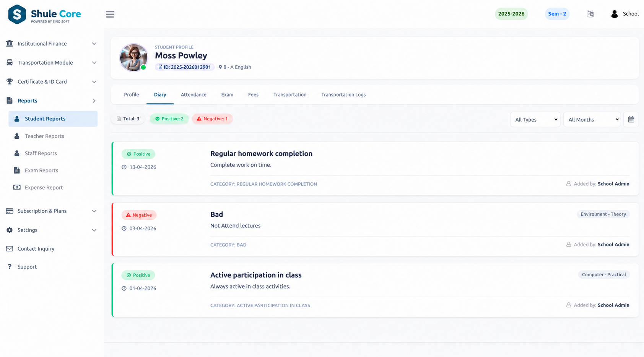Click the Total: 3 badge
Image resolution: width=644 pixels, height=357 pixels.
pyautogui.click(x=128, y=119)
